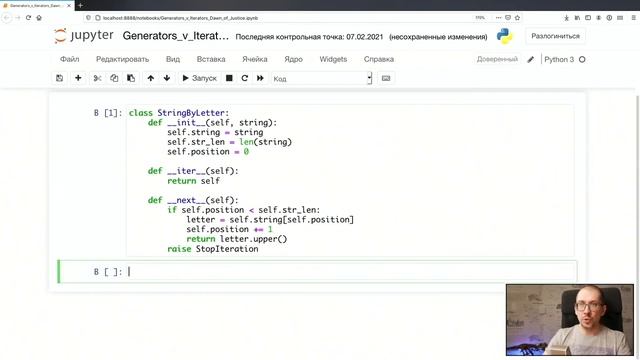Click the def __iter__(self) line
640x360 pixels.
[193, 171]
